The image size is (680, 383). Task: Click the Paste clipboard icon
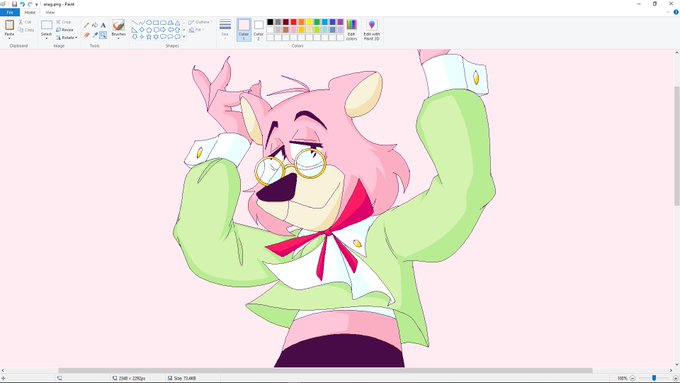click(10, 25)
